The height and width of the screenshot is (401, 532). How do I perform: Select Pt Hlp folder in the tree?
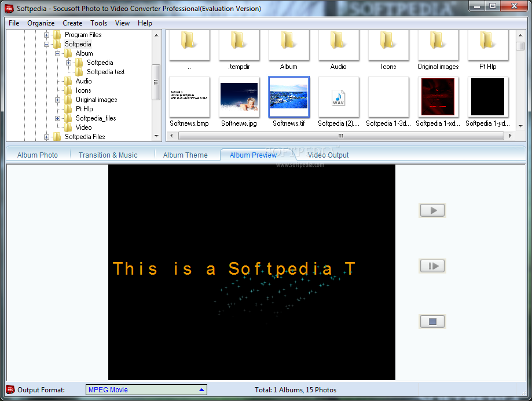point(84,109)
